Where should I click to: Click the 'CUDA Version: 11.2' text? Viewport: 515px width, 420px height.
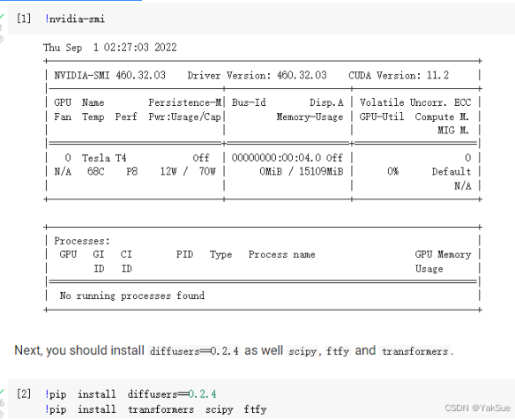point(399,75)
